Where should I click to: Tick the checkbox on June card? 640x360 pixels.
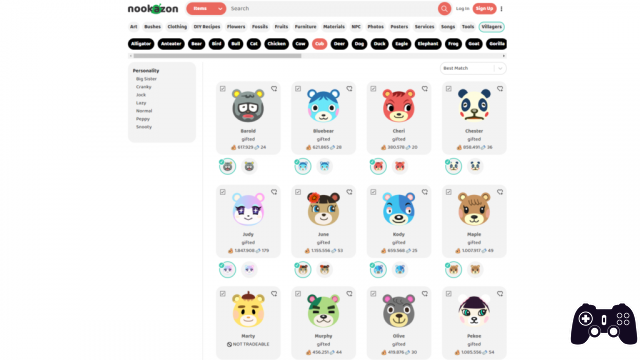(x=298, y=192)
